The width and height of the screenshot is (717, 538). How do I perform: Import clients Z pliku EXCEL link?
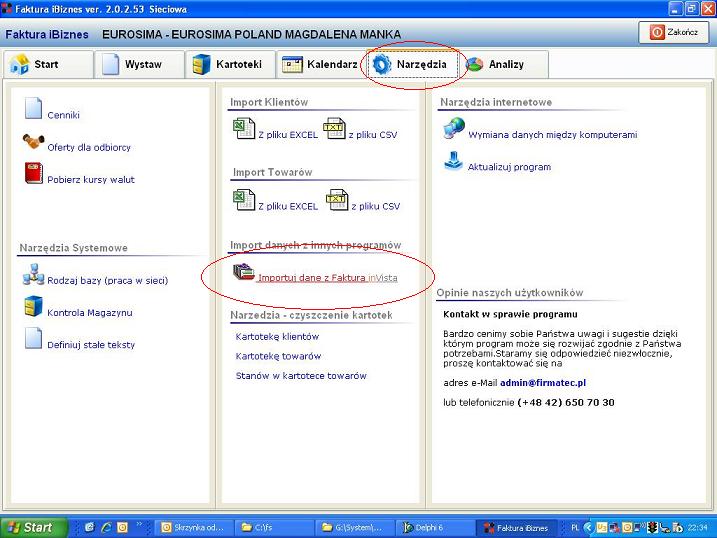pyautogui.click(x=288, y=135)
